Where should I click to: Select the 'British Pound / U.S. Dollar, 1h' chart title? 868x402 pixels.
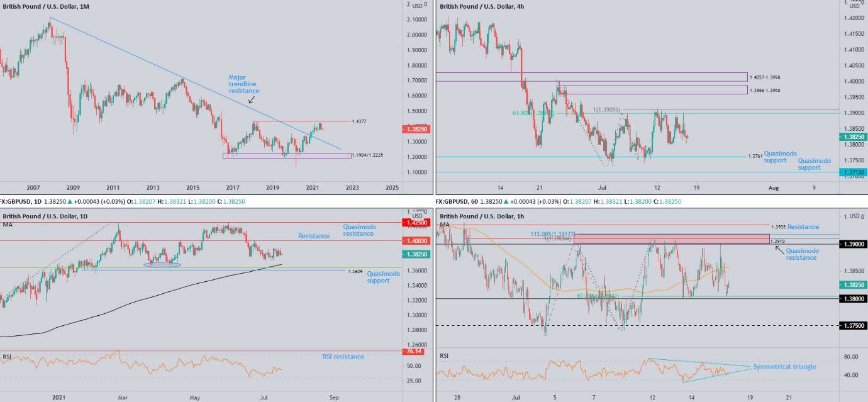(482, 217)
